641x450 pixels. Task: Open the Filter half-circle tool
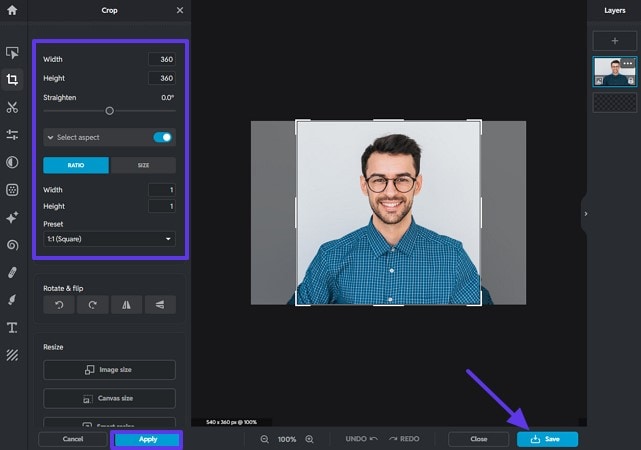pos(12,162)
